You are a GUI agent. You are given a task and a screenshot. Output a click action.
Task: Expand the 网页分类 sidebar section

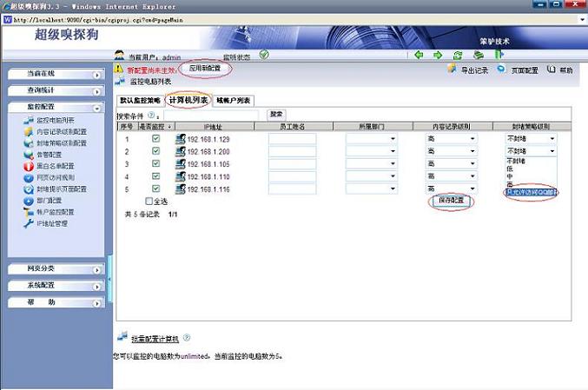coord(55,269)
